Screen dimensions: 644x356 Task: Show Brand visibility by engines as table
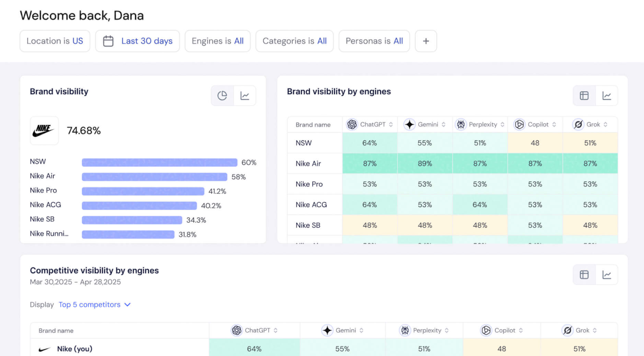tap(584, 96)
